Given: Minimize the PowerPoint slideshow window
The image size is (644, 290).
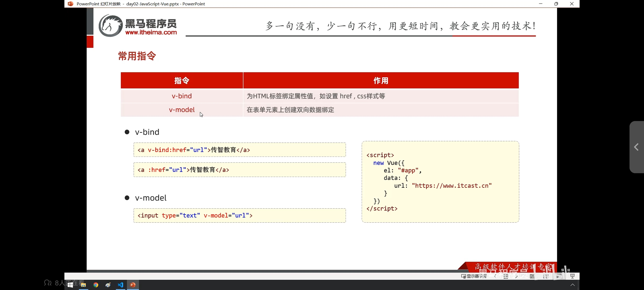Looking at the screenshot, I should click(x=541, y=4).
